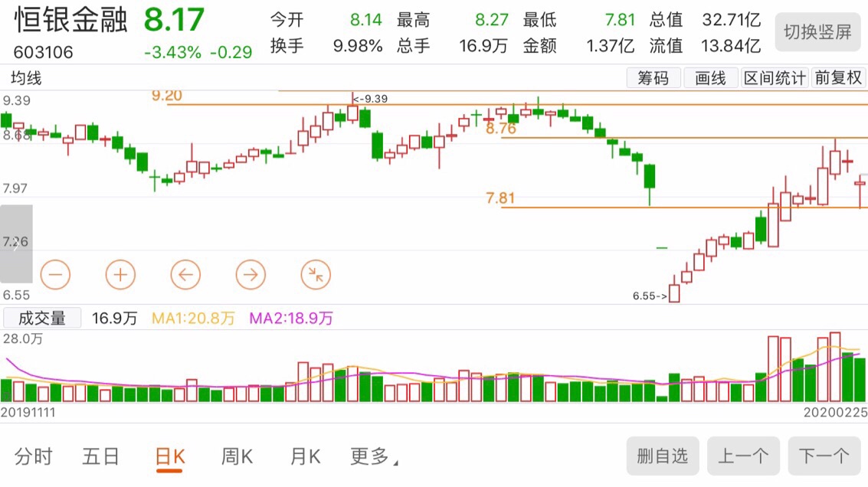The width and height of the screenshot is (868, 487).
Task: Open the 筹码 chip distribution panel
Action: coord(654,77)
